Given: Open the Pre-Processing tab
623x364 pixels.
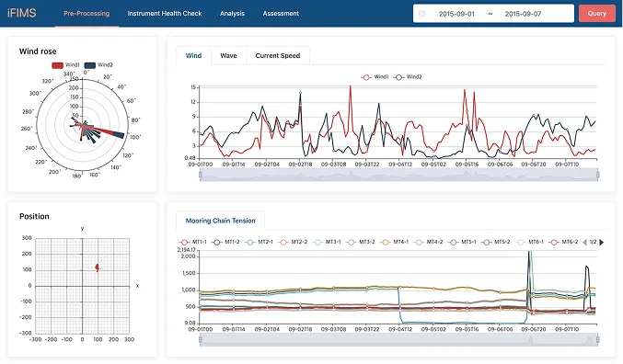Looking at the screenshot, I should [x=87, y=14].
